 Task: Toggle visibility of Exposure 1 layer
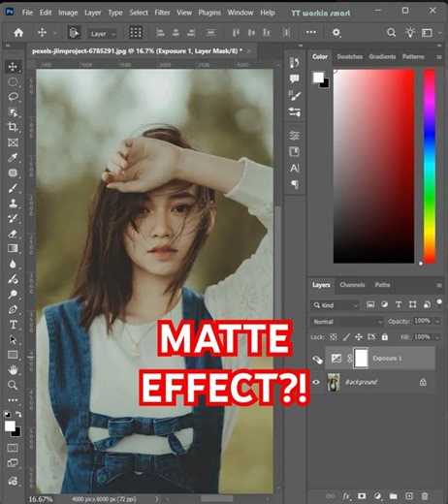(317, 360)
